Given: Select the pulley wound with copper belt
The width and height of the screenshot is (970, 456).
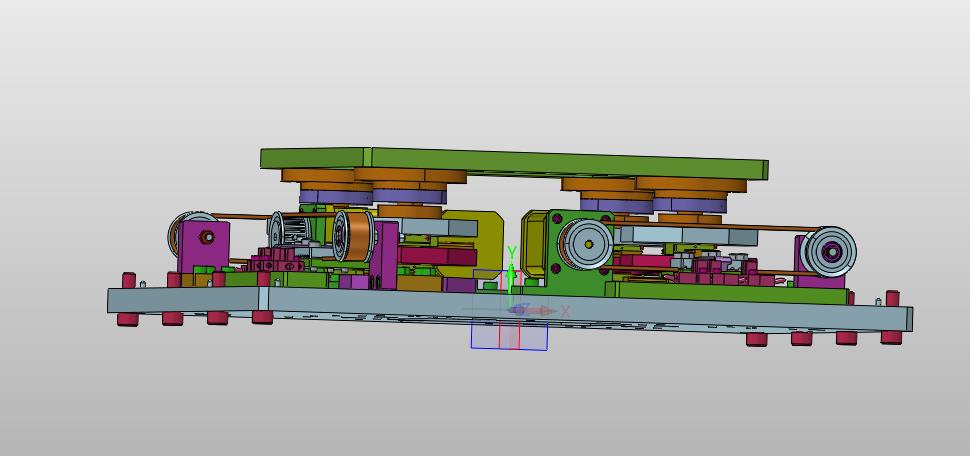Looking at the screenshot, I should point(353,236).
